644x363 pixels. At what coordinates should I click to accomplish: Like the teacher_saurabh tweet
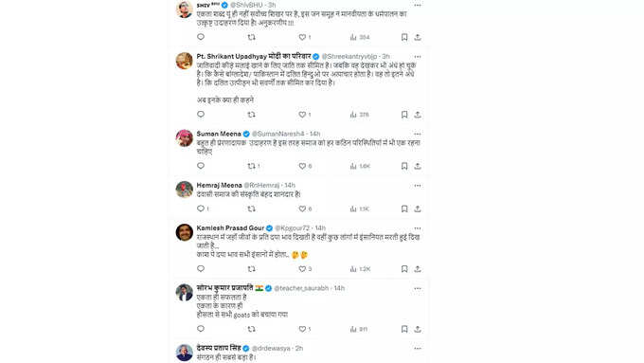303,329
